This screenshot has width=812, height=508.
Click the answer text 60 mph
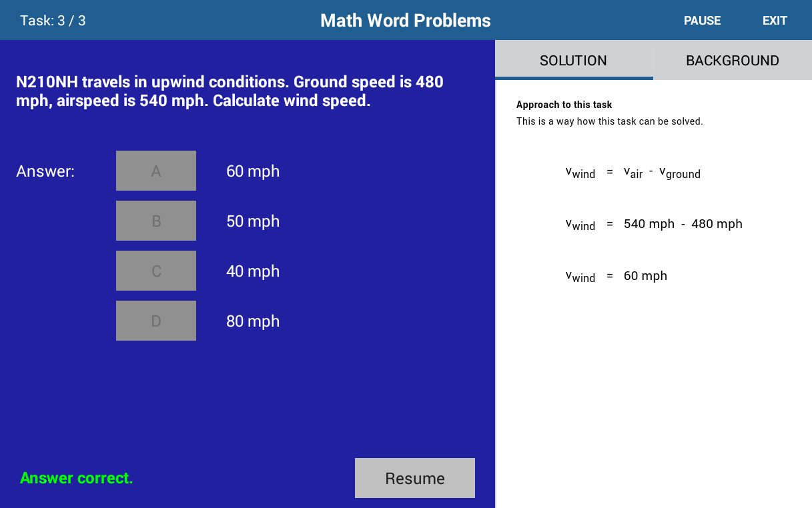point(253,171)
